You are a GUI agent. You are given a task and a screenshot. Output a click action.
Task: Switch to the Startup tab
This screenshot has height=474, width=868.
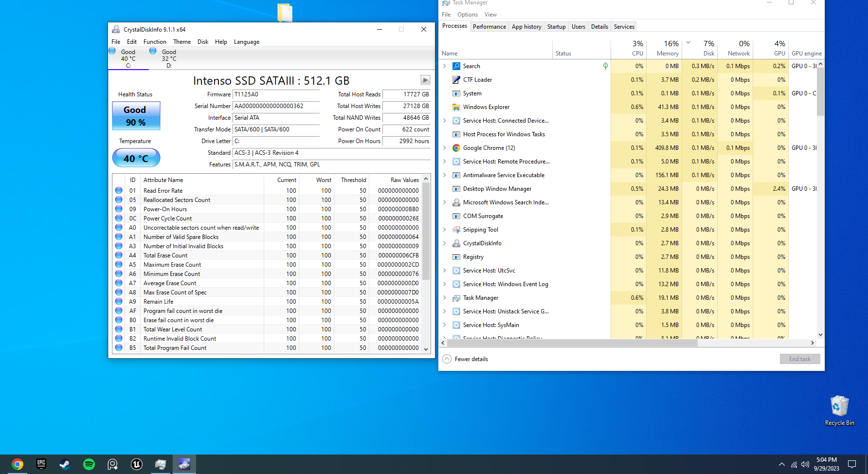(556, 27)
